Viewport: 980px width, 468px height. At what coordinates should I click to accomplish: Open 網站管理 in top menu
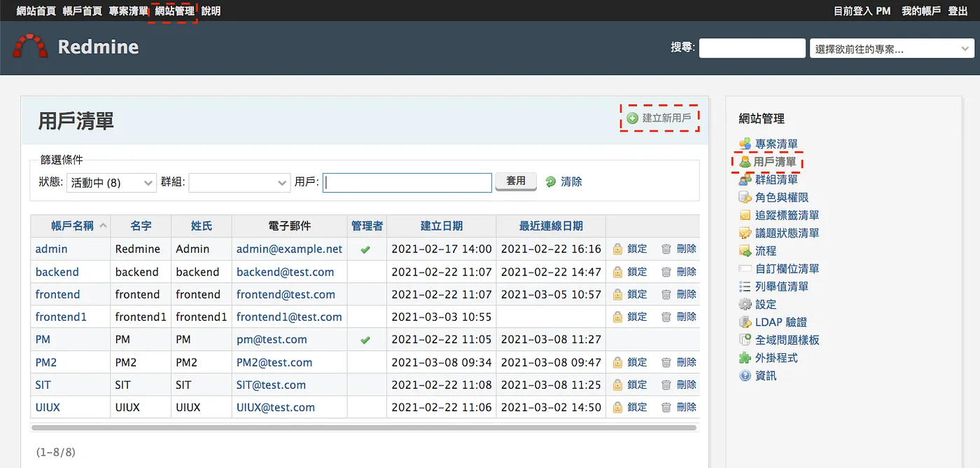click(x=175, y=11)
